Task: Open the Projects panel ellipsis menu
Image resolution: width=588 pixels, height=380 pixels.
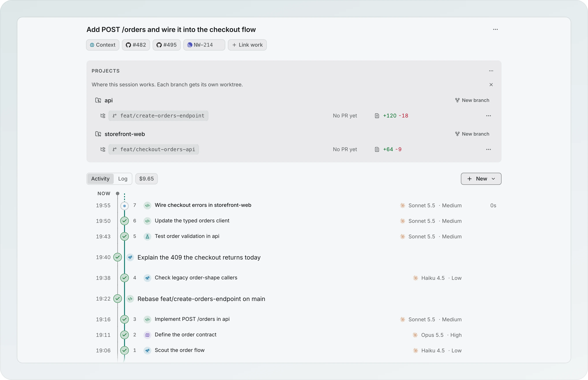Action: tap(491, 71)
